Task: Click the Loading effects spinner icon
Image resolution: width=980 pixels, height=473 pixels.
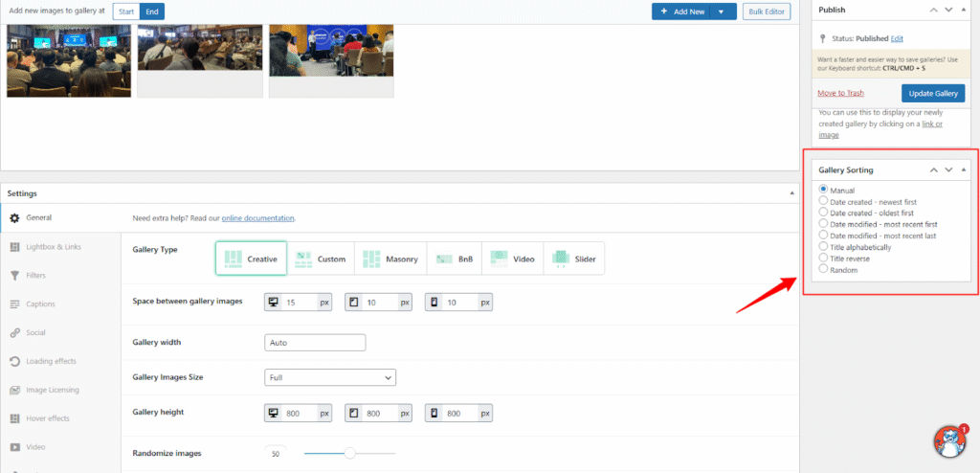Action: tap(14, 362)
